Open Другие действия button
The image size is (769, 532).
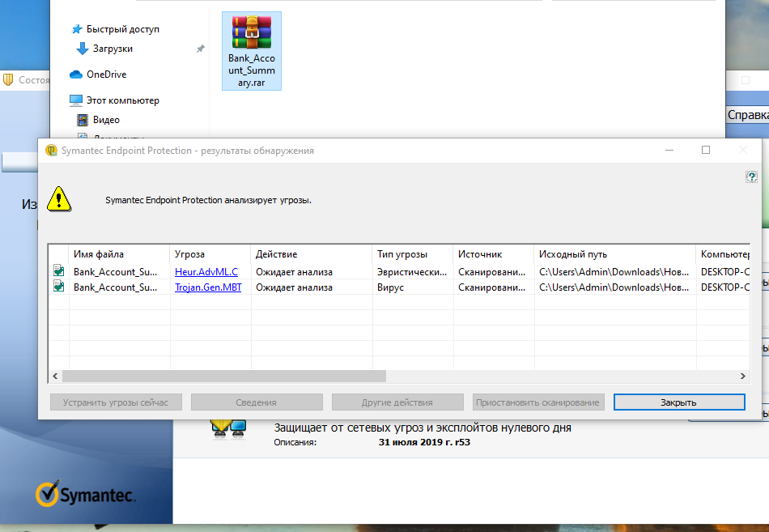tap(397, 402)
